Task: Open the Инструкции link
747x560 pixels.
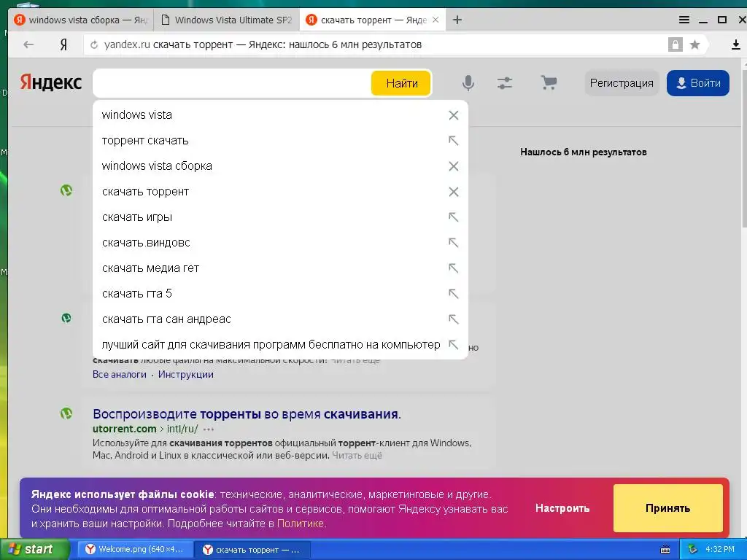Action: point(186,374)
